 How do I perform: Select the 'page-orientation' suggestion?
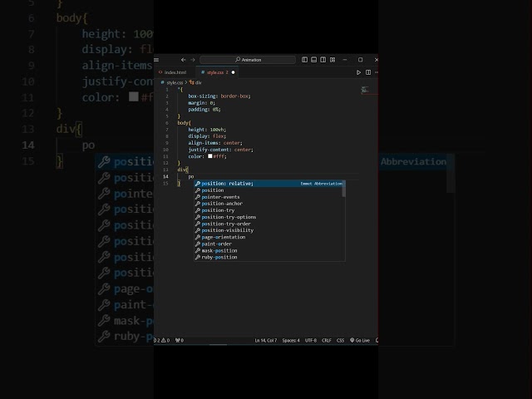click(269, 237)
